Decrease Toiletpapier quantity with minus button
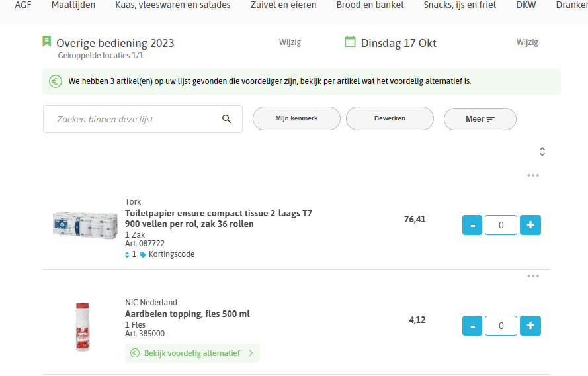The width and height of the screenshot is (588, 376). [x=472, y=225]
